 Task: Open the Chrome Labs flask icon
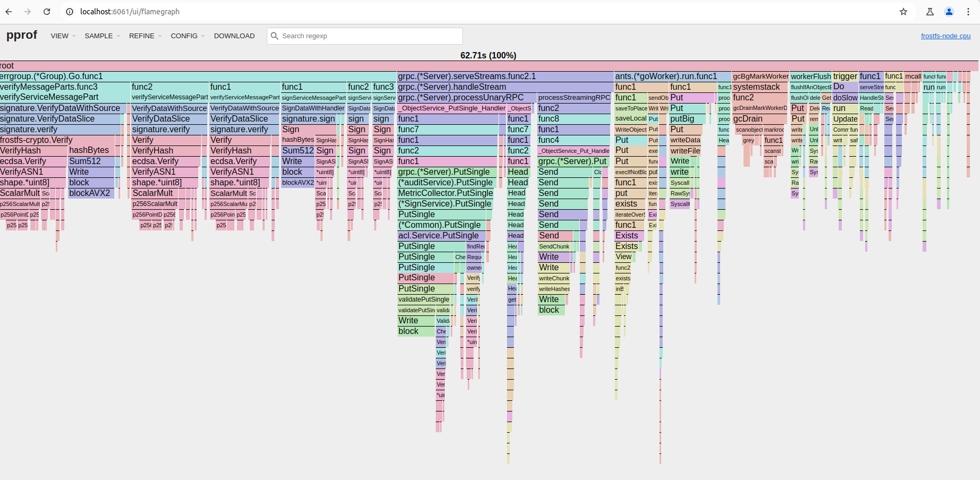tap(930, 12)
